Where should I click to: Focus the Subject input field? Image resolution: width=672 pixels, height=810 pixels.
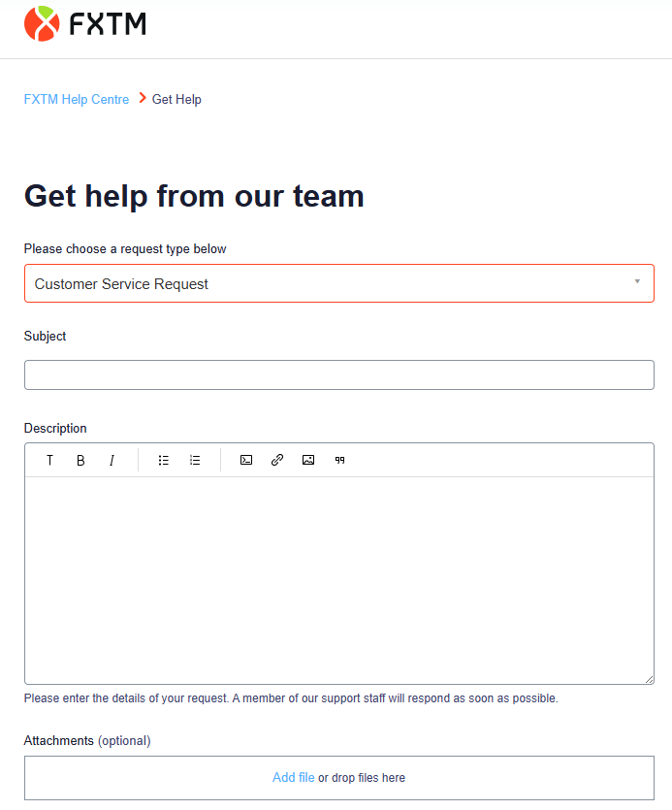click(339, 375)
